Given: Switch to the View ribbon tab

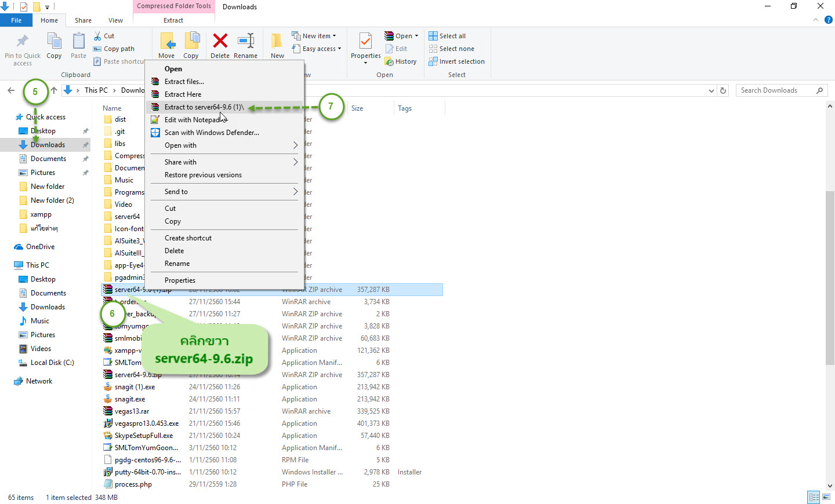Looking at the screenshot, I should pyautogui.click(x=115, y=20).
